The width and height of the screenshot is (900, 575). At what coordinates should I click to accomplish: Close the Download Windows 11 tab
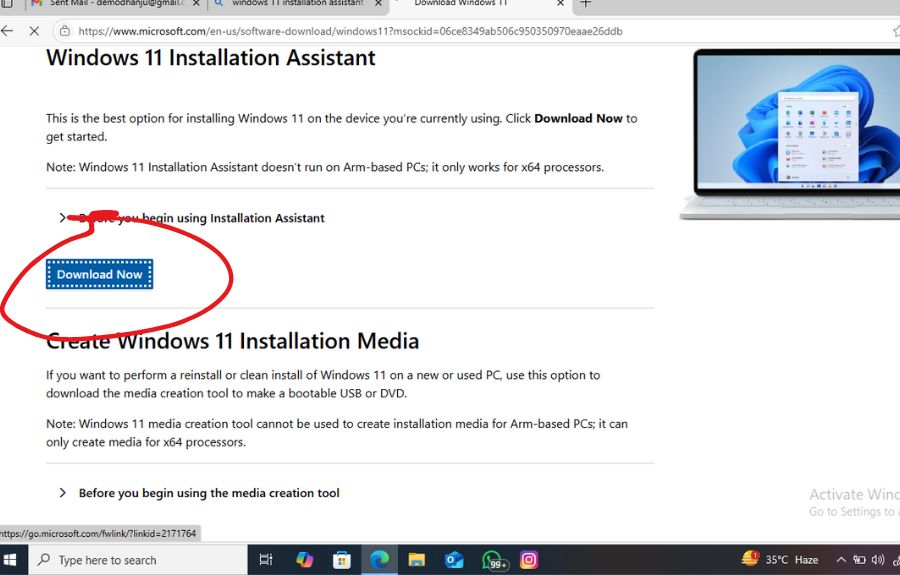[561, 3]
